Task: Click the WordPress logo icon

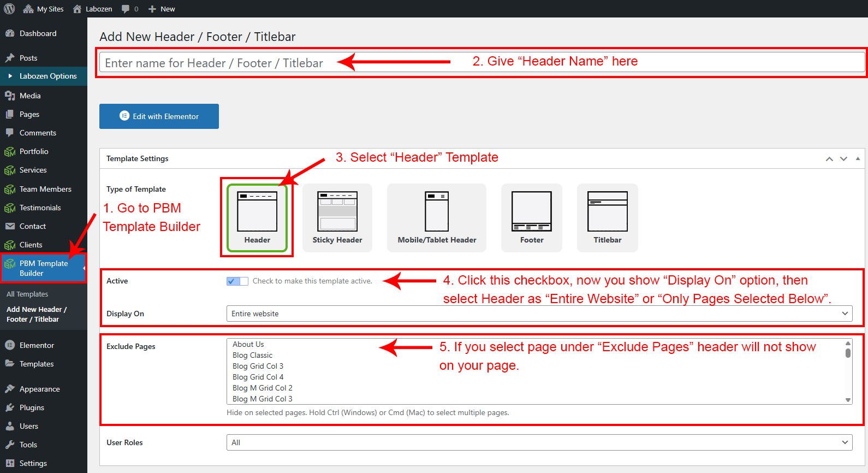Action: (x=9, y=9)
